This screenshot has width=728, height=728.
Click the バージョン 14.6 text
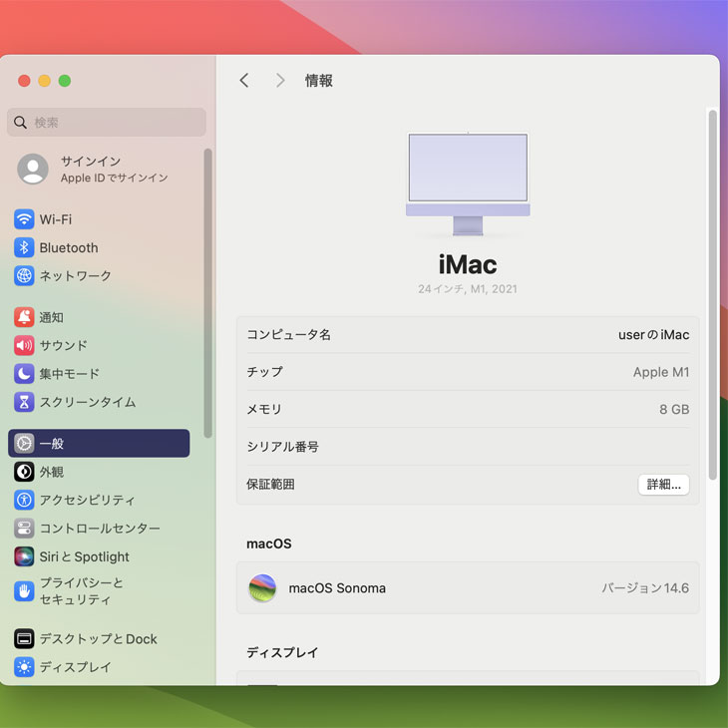point(645,587)
